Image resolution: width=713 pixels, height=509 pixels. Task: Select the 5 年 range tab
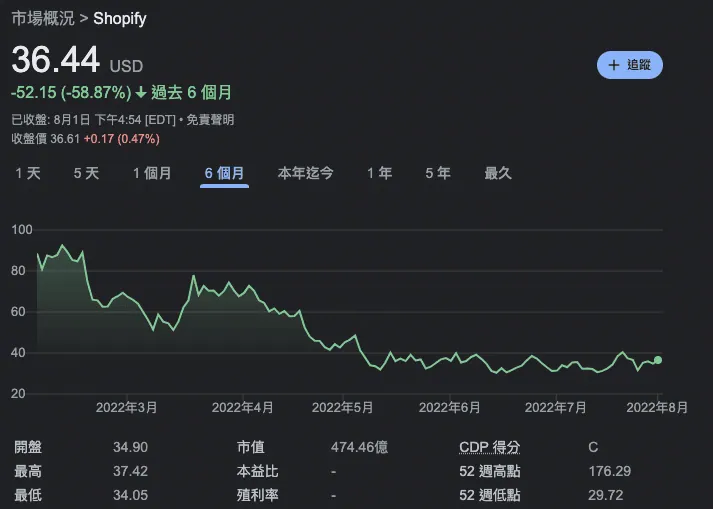[438, 173]
